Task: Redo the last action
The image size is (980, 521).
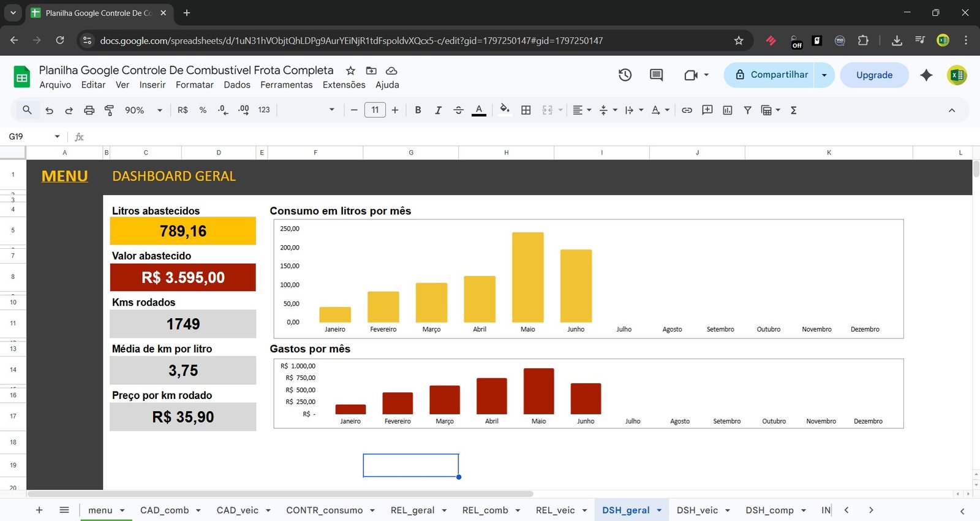Action: tap(69, 110)
